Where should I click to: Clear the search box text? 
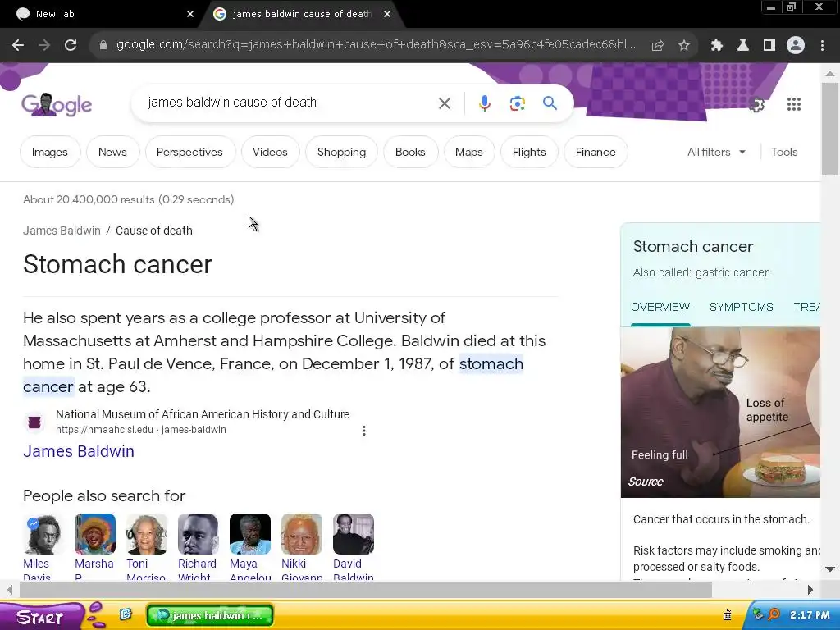[445, 103]
